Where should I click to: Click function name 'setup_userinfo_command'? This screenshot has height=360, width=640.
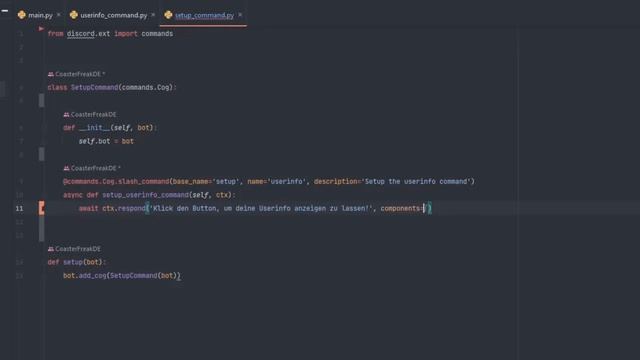tap(145, 195)
